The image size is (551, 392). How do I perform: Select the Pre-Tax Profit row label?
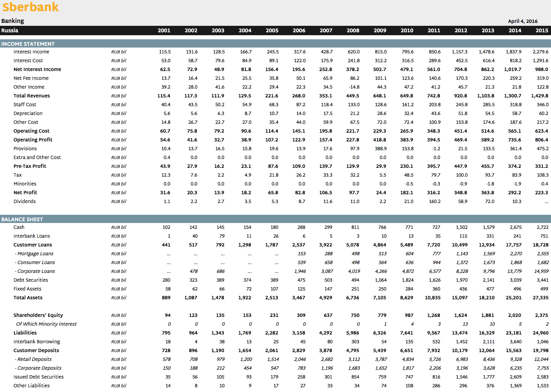pyautogui.click(x=30, y=166)
